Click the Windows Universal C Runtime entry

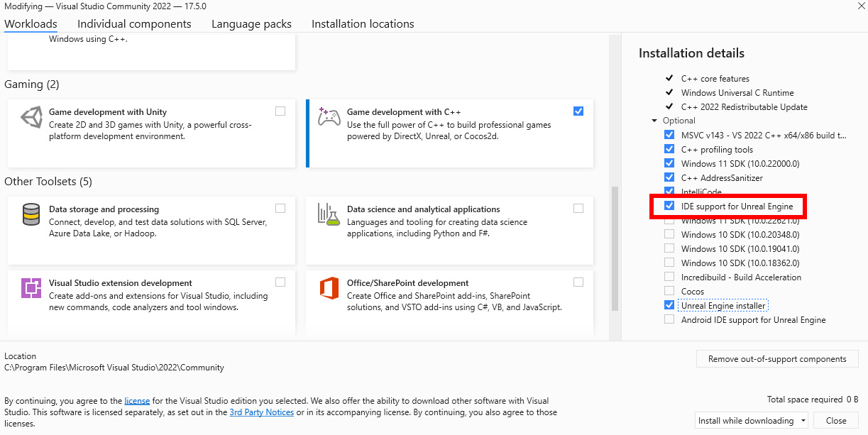click(737, 93)
